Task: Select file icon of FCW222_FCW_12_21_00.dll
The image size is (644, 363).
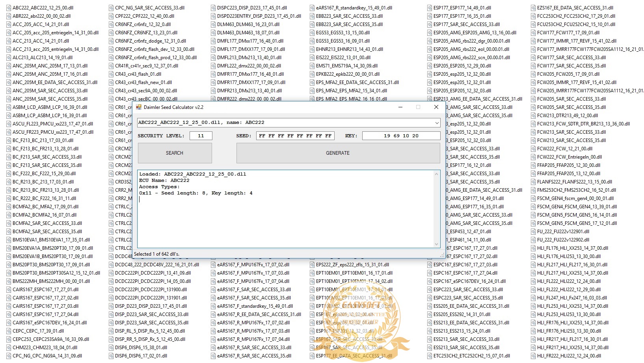Action: [533, 148]
